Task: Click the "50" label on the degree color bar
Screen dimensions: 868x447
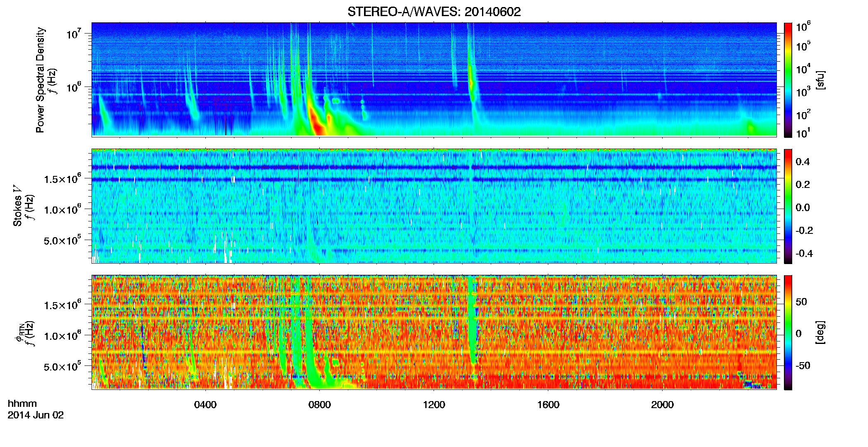Action: pos(801,302)
